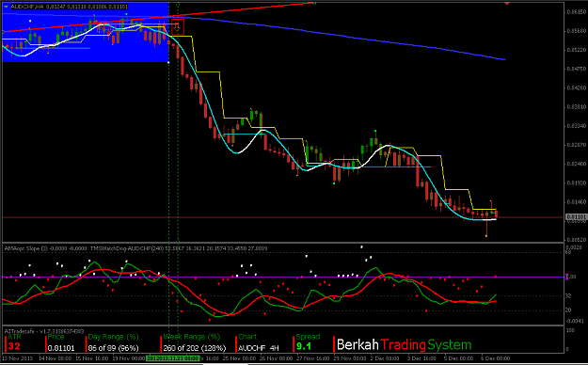
Task: Select the green highlighted date label 2013.11.21 08:00
Action: pos(173,358)
